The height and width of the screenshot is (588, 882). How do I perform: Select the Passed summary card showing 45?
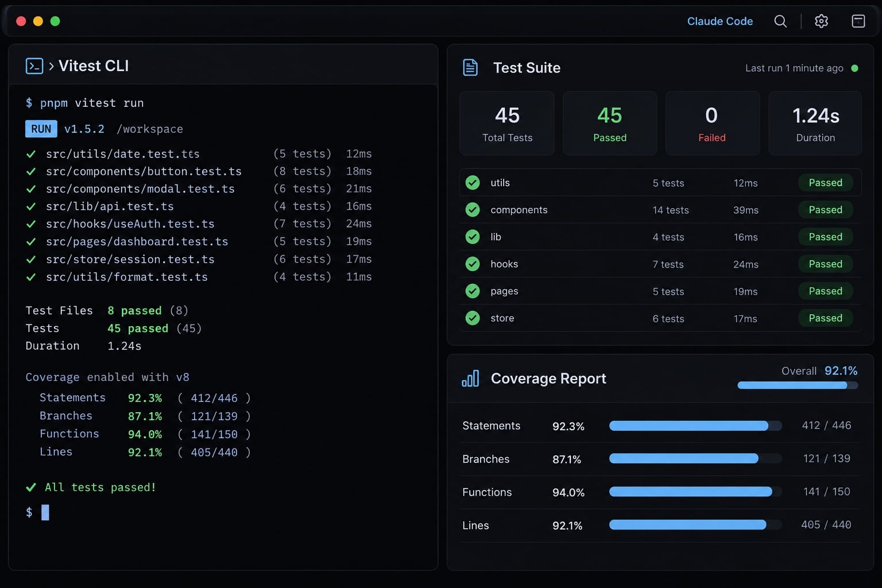(x=610, y=123)
